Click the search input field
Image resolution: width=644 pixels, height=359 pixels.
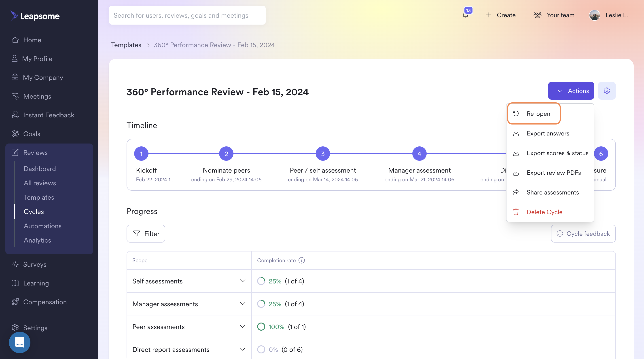pyautogui.click(x=187, y=15)
